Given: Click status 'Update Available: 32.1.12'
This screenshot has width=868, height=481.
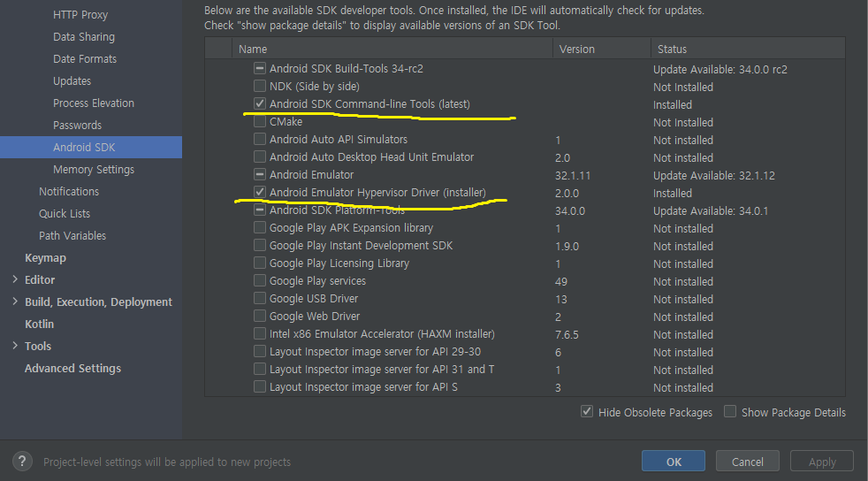Looking at the screenshot, I should pyautogui.click(x=713, y=175).
